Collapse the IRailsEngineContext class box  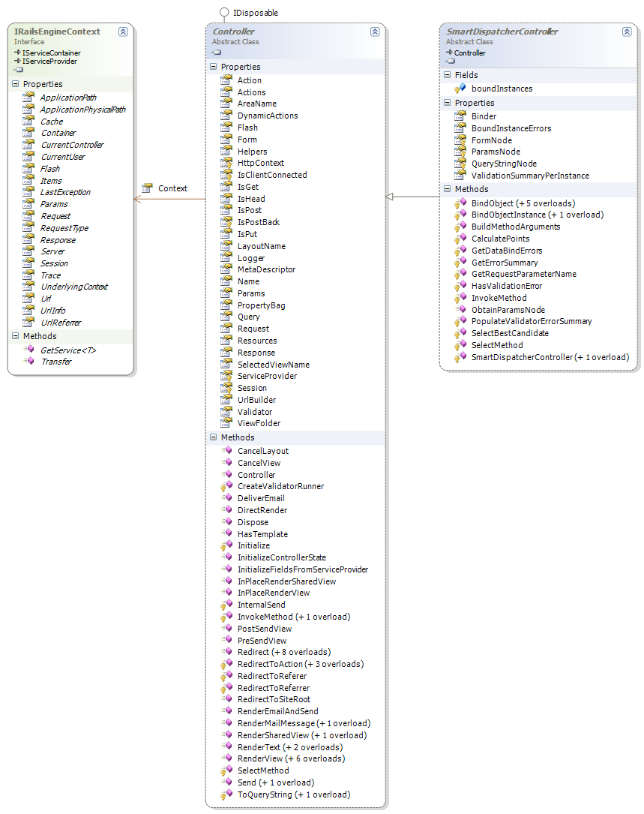(x=123, y=32)
